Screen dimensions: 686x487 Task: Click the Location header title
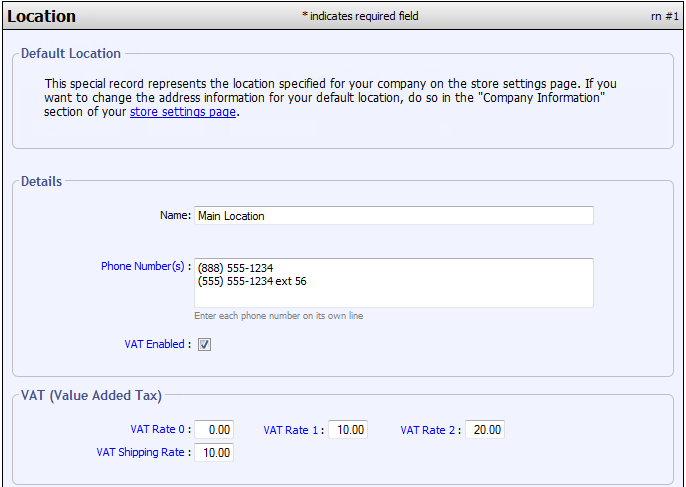pos(41,16)
